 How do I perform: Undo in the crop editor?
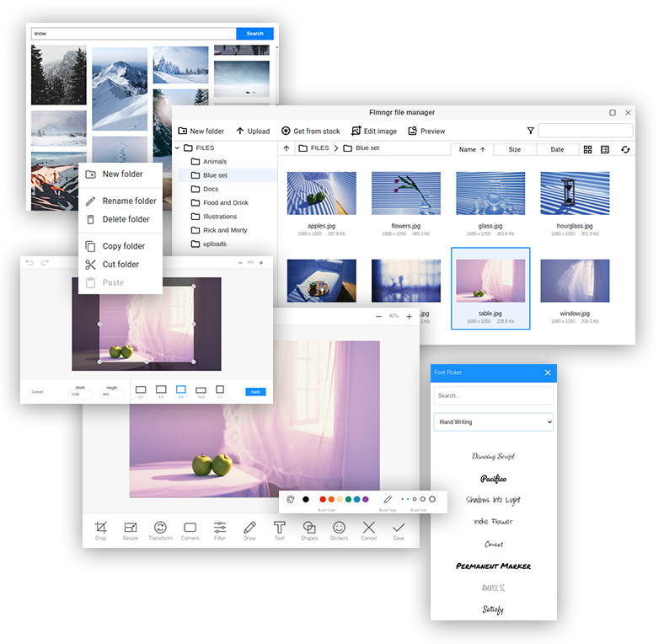tap(29, 262)
